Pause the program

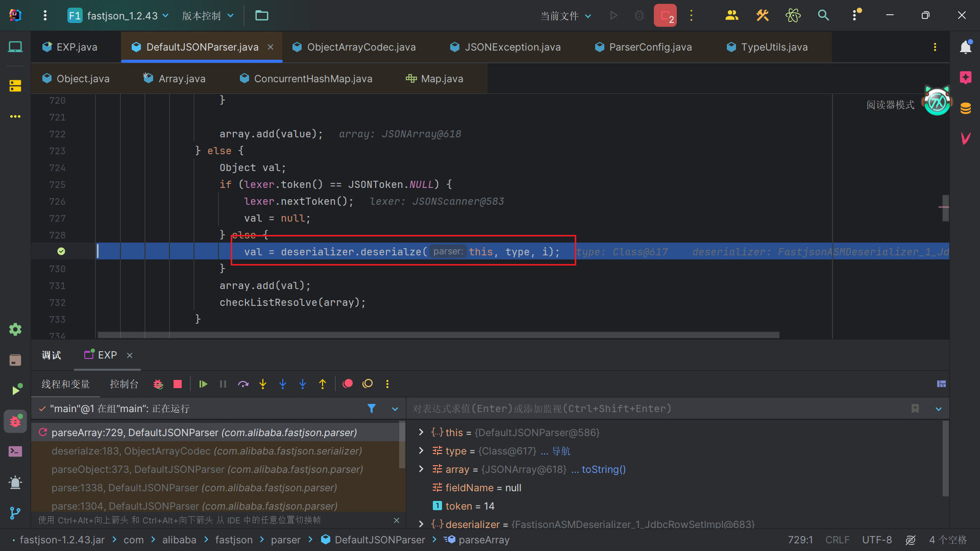coord(223,384)
